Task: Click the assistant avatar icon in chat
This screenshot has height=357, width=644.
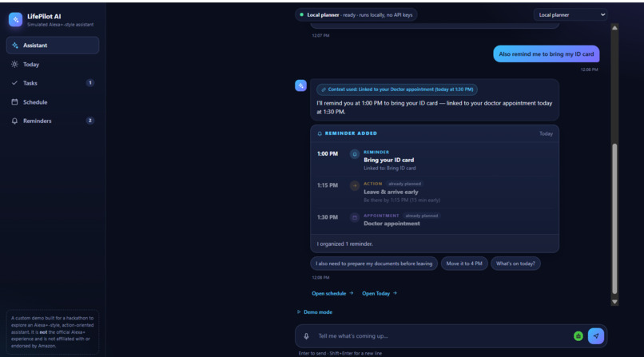Action: 300,85
